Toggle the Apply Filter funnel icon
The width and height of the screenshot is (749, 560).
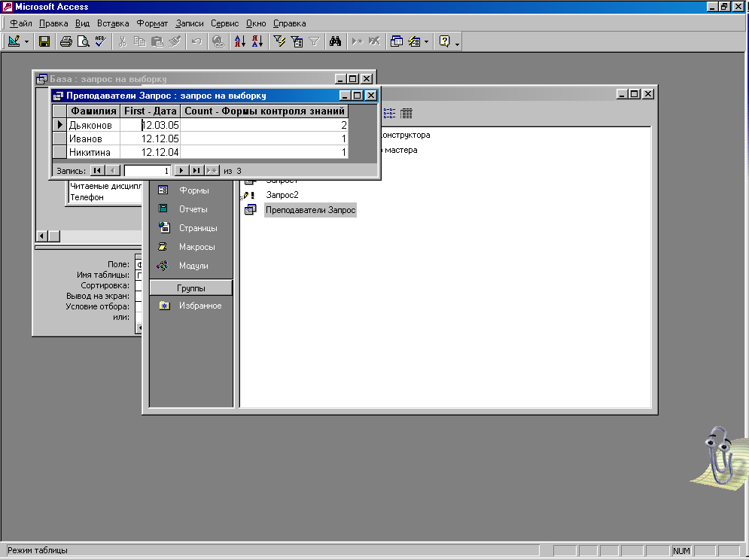pos(314,41)
